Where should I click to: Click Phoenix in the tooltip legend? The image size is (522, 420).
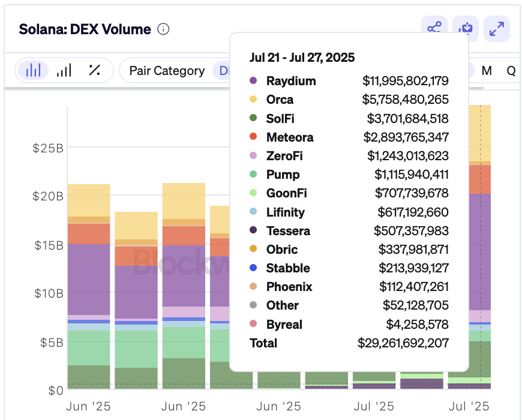[x=289, y=287]
